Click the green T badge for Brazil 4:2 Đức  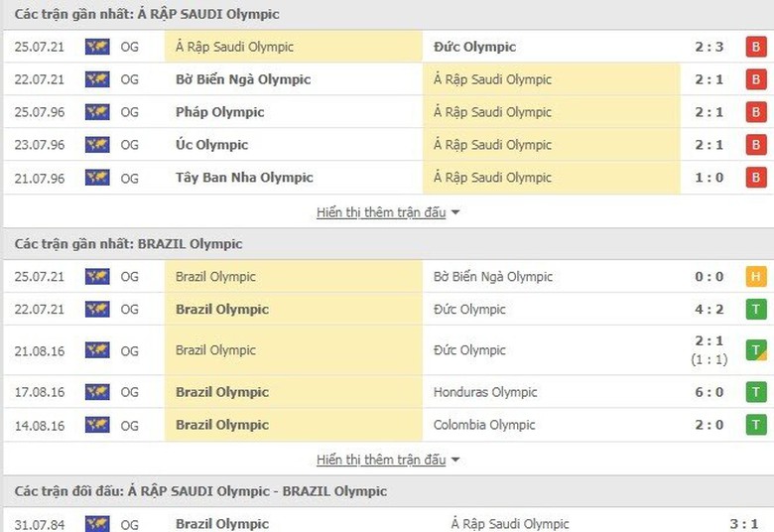[757, 310]
